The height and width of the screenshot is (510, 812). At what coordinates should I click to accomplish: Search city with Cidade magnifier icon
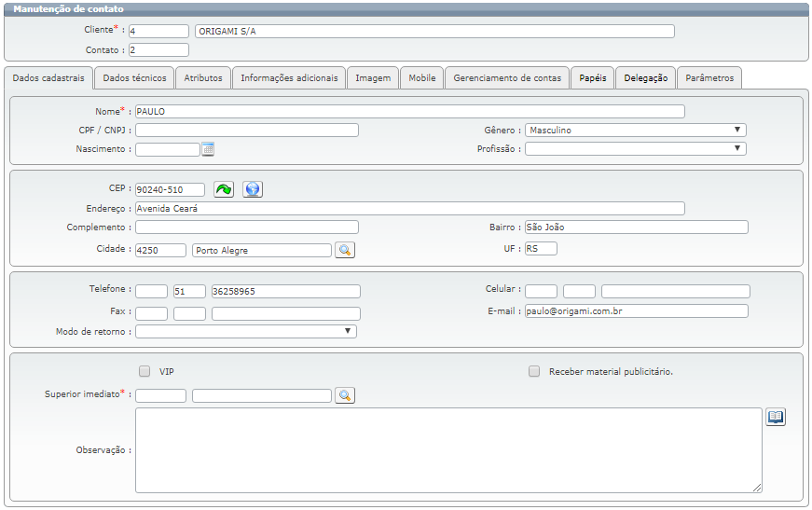pyautogui.click(x=345, y=250)
